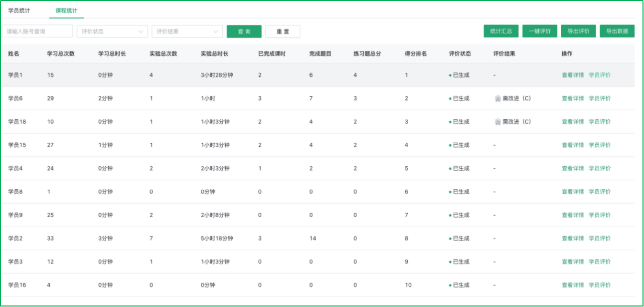Click the 得分排名 column header

point(415,53)
